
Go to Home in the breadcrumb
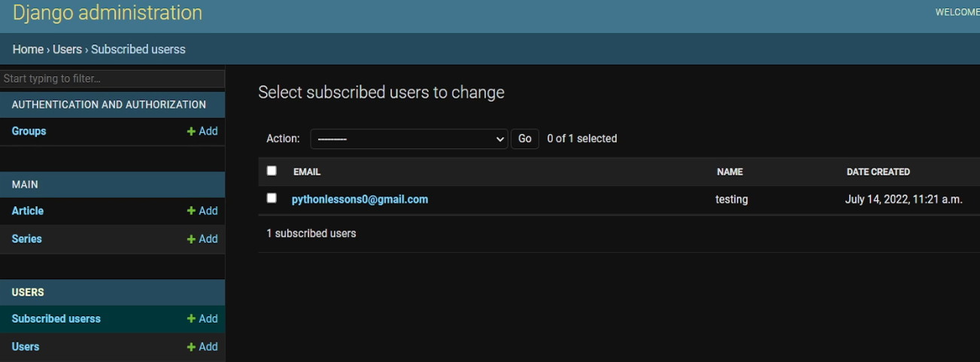click(28, 50)
